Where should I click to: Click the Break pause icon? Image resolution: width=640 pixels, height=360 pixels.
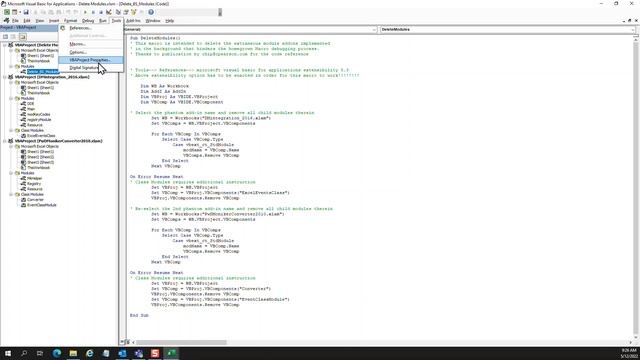point(93,12)
